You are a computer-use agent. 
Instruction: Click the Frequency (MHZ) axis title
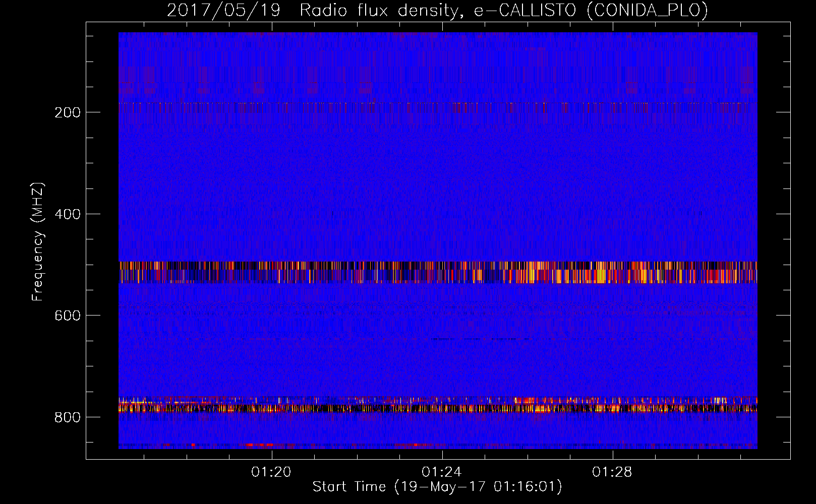38,241
